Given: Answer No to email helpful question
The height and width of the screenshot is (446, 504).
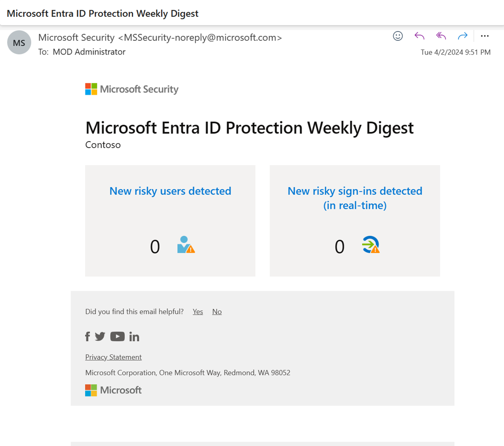Looking at the screenshot, I should (x=217, y=312).
